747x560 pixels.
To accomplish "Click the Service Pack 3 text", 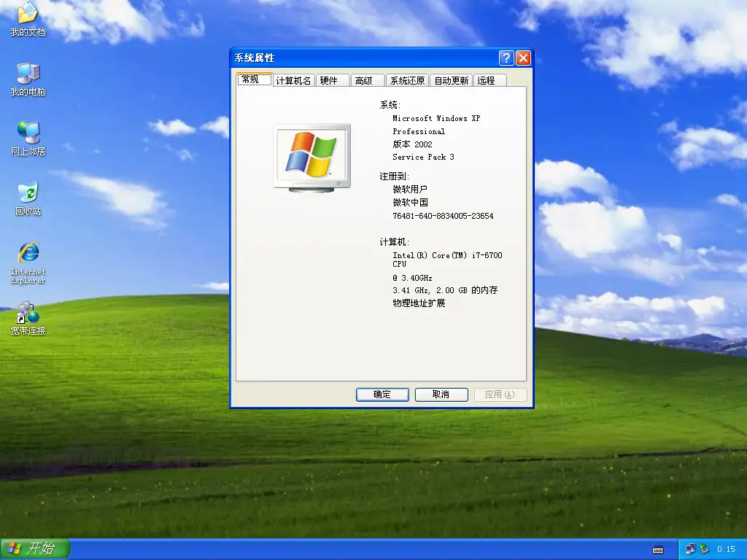I will click(x=423, y=157).
